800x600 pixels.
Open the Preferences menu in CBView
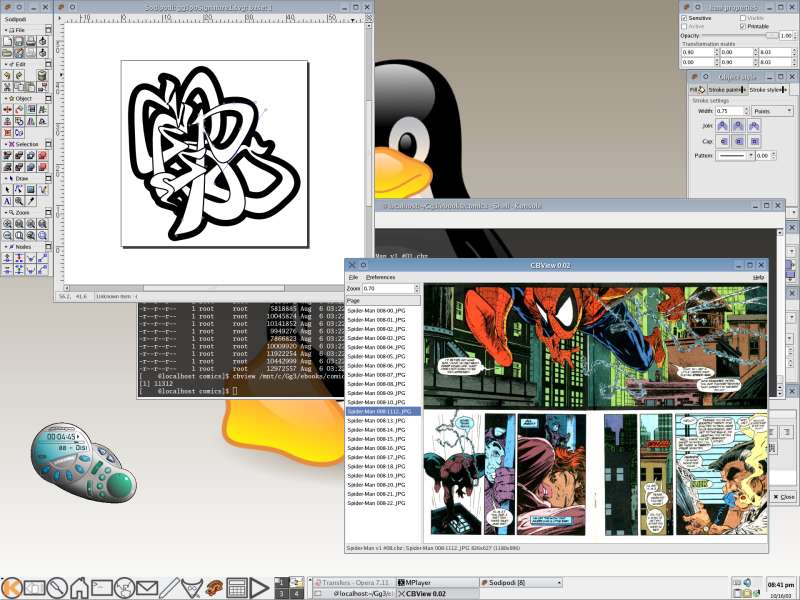pyautogui.click(x=381, y=277)
